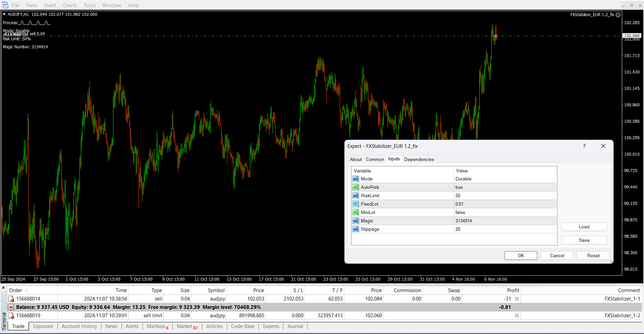Delete the sell limit order 156688019
This screenshot has height=334, width=644.
pyautogui.click(x=517, y=316)
